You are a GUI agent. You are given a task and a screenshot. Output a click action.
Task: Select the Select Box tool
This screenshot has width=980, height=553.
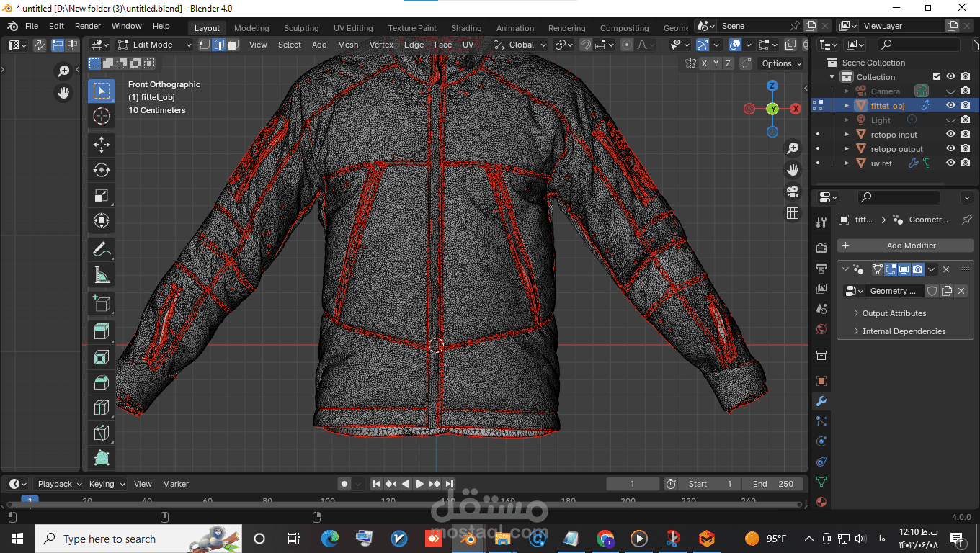tap(102, 91)
